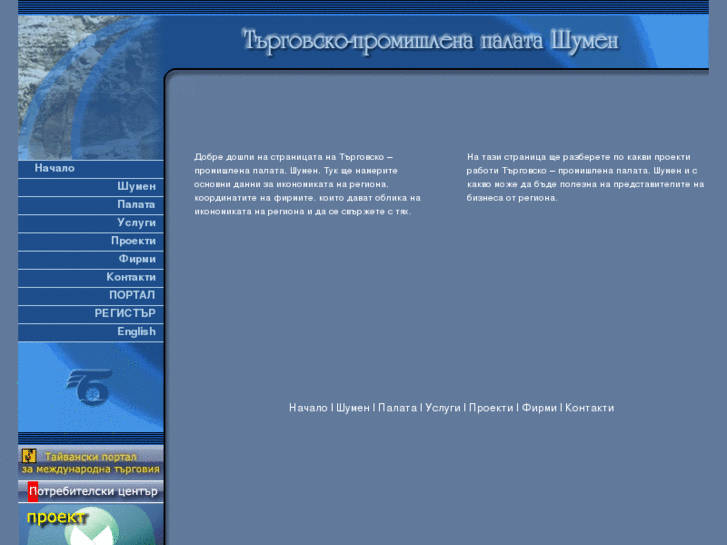Open the проект banner at the sidebar bottom
The image size is (727, 545).
tap(91, 525)
